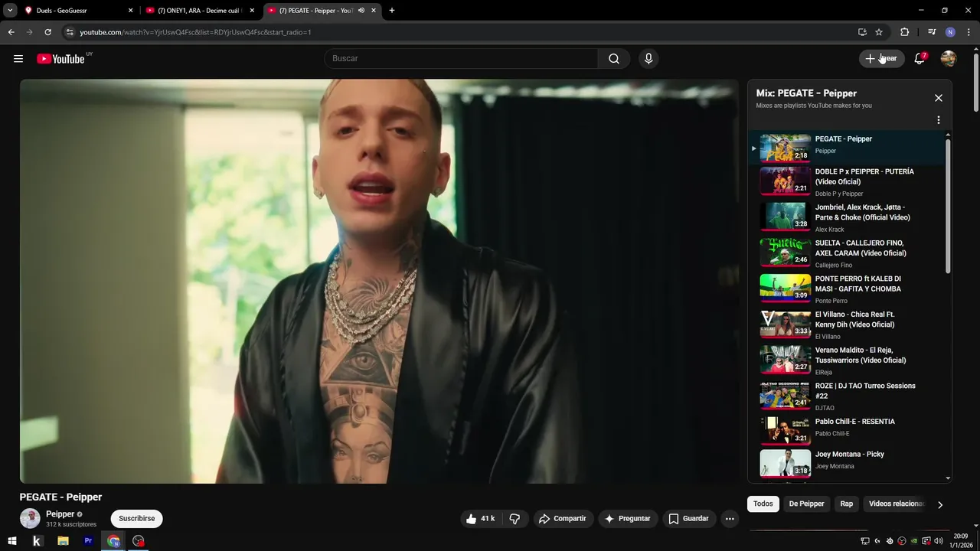Open more actions ellipsis below video

coord(730,519)
